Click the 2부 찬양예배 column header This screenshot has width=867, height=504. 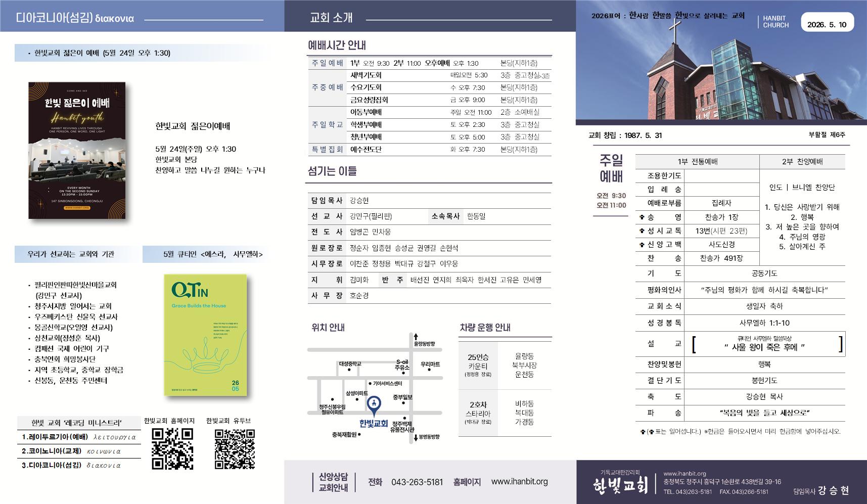pos(802,162)
